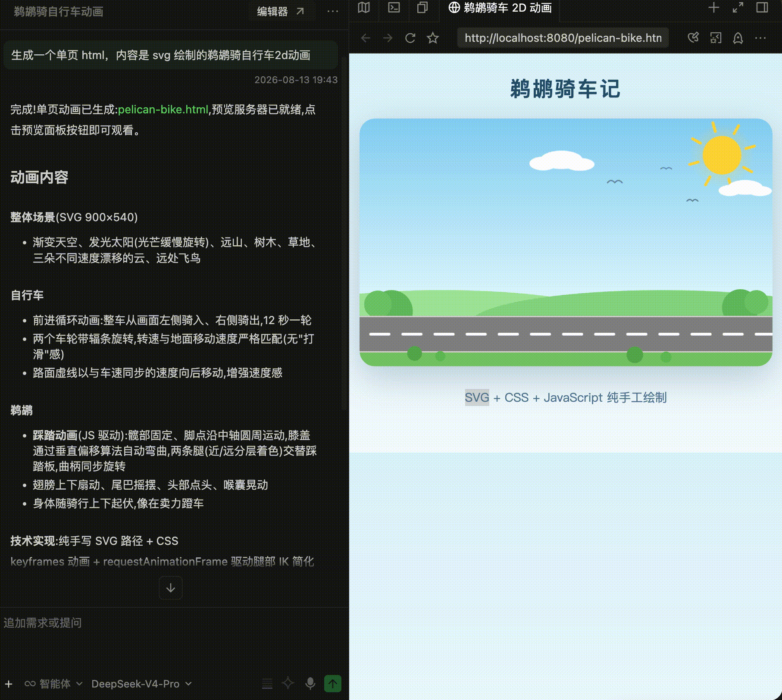
Task: Open the pelican-bike.html file link
Action: coord(163,109)
